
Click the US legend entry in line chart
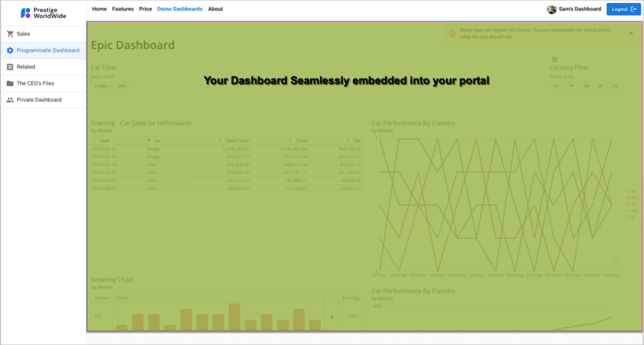click(x=632, y=204)
